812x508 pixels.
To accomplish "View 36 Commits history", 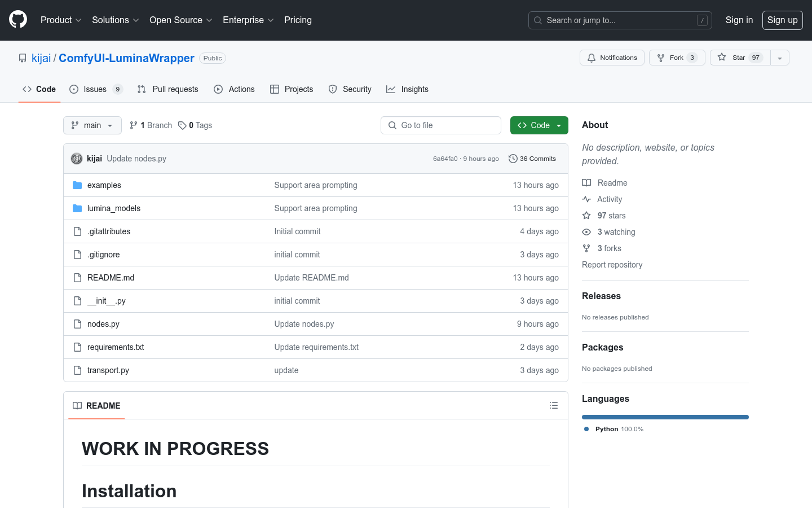I will point(532,159).
